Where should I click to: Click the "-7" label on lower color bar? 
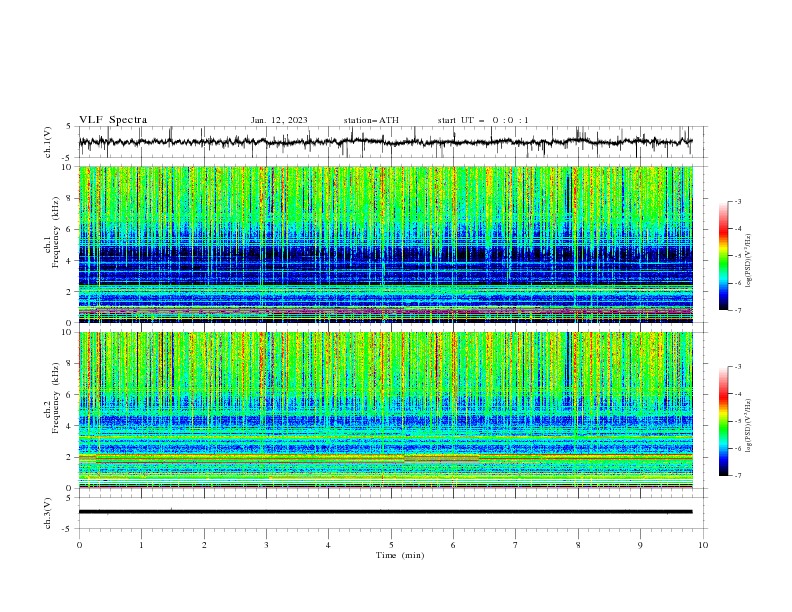[x=738, y=476]
